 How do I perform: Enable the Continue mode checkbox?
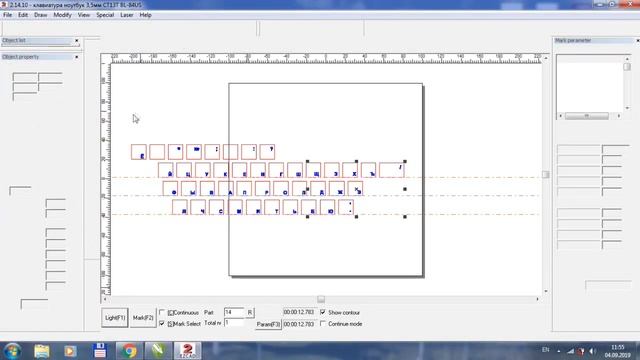pos(323,324)
